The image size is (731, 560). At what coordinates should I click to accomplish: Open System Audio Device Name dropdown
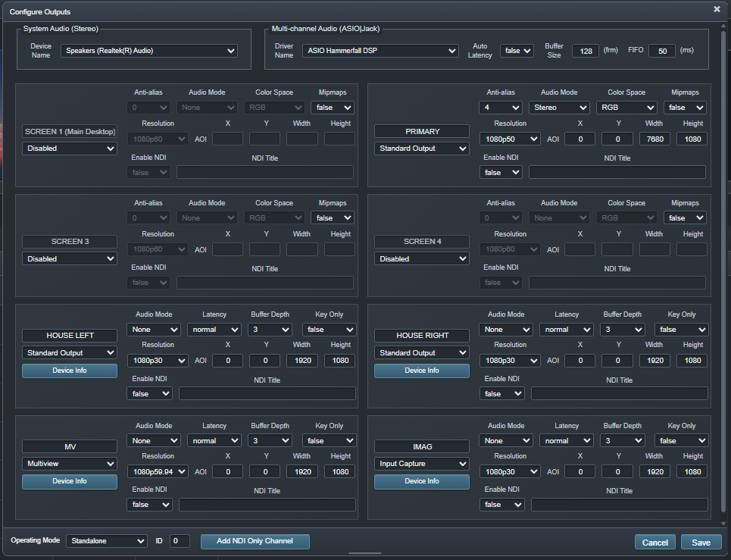click(149, 50)
